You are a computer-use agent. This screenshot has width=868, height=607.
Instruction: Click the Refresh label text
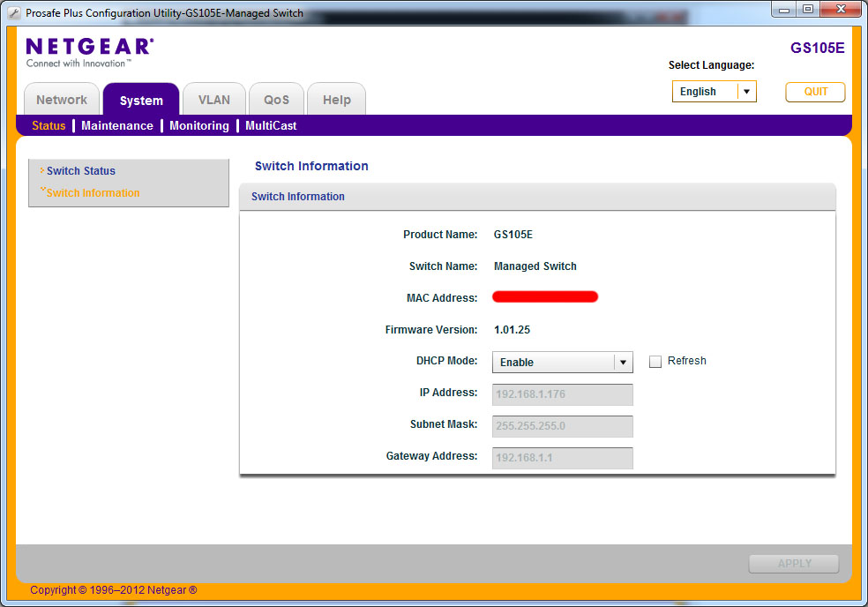pos(687,361)
